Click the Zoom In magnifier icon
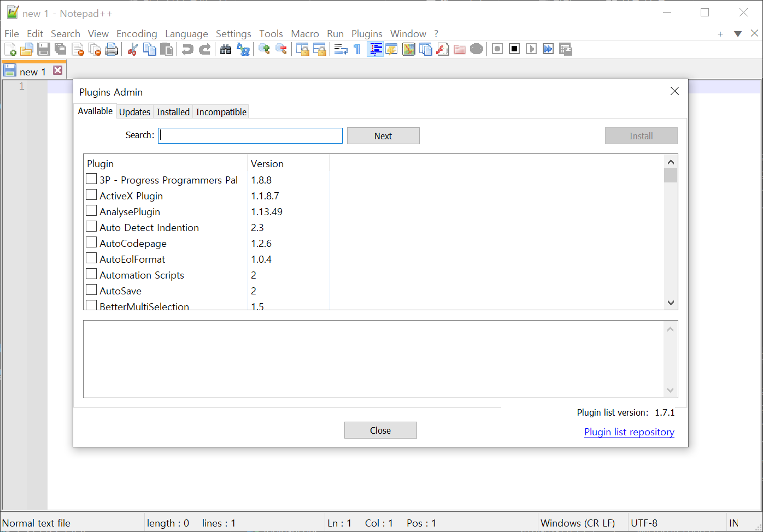The image size is (763, 532). click(264, 49)
